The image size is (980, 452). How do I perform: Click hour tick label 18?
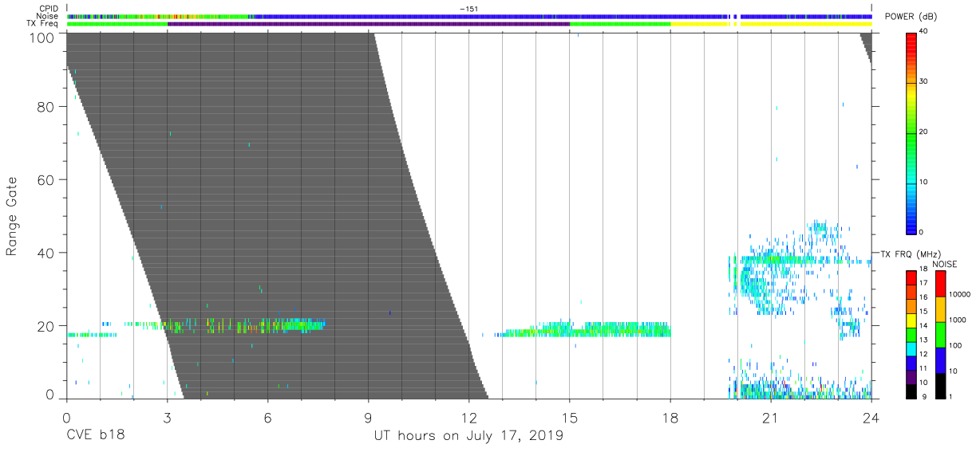(x=670, y=418)
